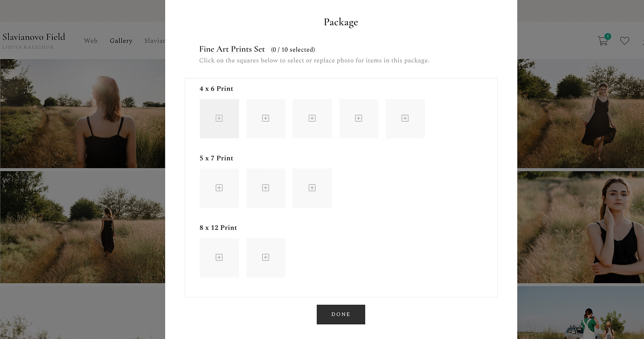Add photo to third 4 x 6 Print slot
Image resolution: width=644 pixels, height=339 pixels.
click(x=312, y=119)
